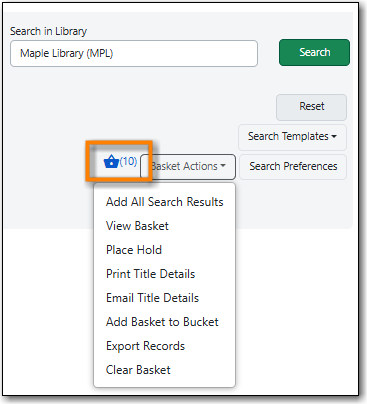Reset the search form
The width and height of the screenshot is (367, 404).
[311, 107]
